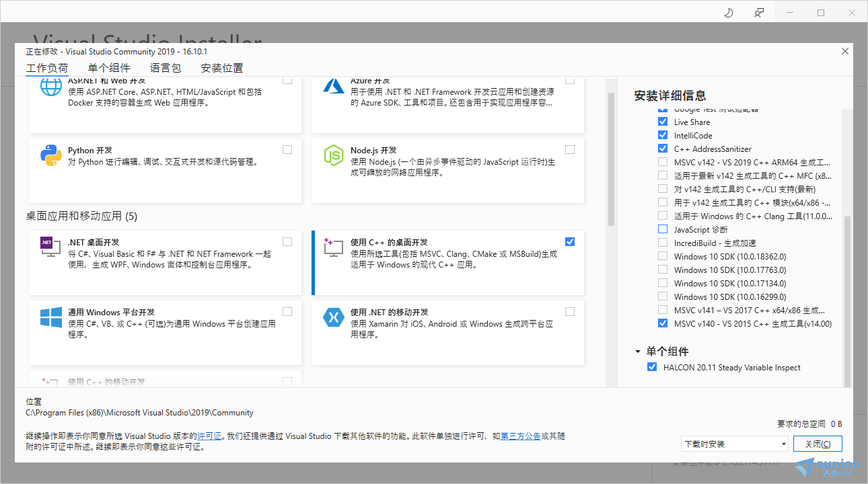Check Windows 10 SDK (10.0.16299.0)
868x484 pixels.
(663, 296)
